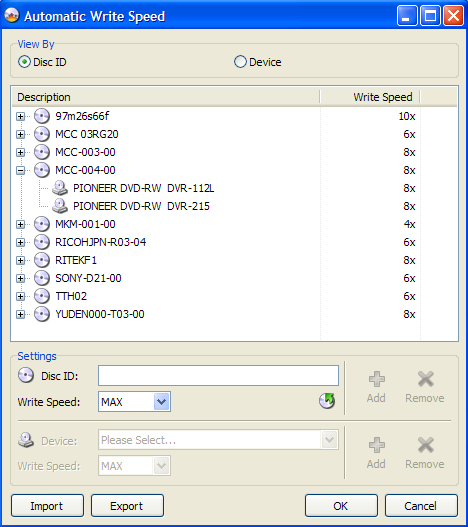Sort by the Description column header
Viewport: 468px width, 527px height.
tap(165, 97)
